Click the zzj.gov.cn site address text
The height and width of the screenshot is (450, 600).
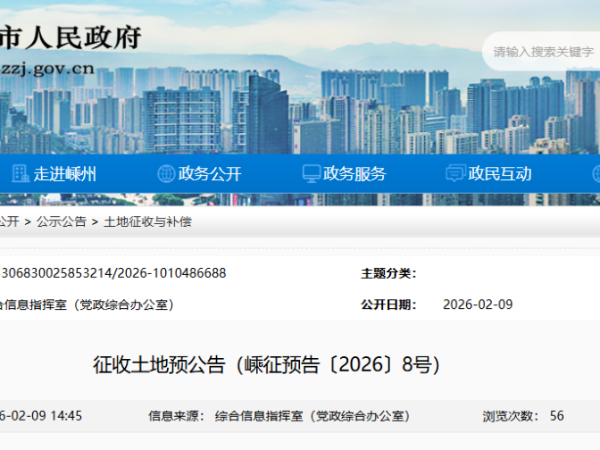click(x=48, y=70)
